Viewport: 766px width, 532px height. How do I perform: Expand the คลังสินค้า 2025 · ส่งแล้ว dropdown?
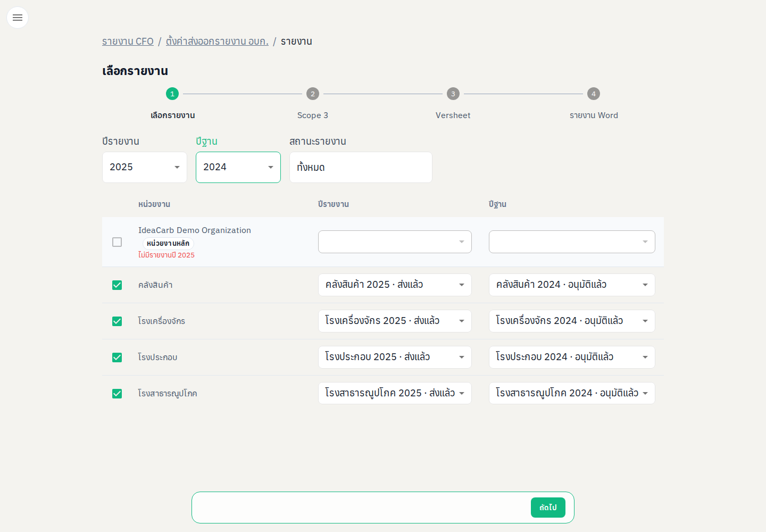click(x=395, y=285)
